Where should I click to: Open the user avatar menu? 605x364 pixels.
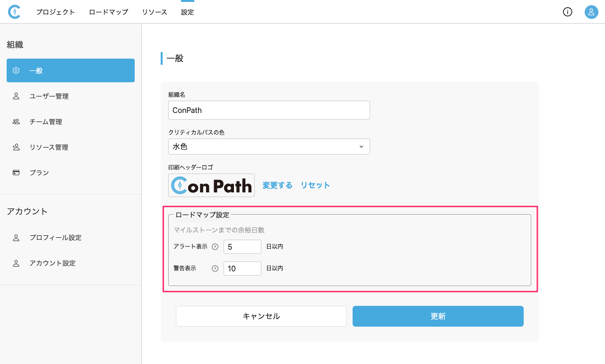pyautogui.click(x=591, y=12)
